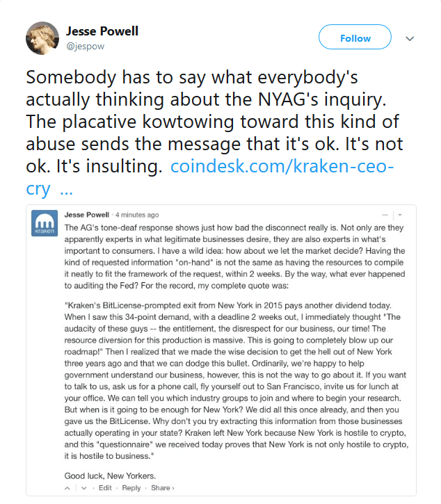Viewport: 441px width, 504px height.
Task: Click Edit under the comment
Action: pyautogui.click(x=105, y=488)
